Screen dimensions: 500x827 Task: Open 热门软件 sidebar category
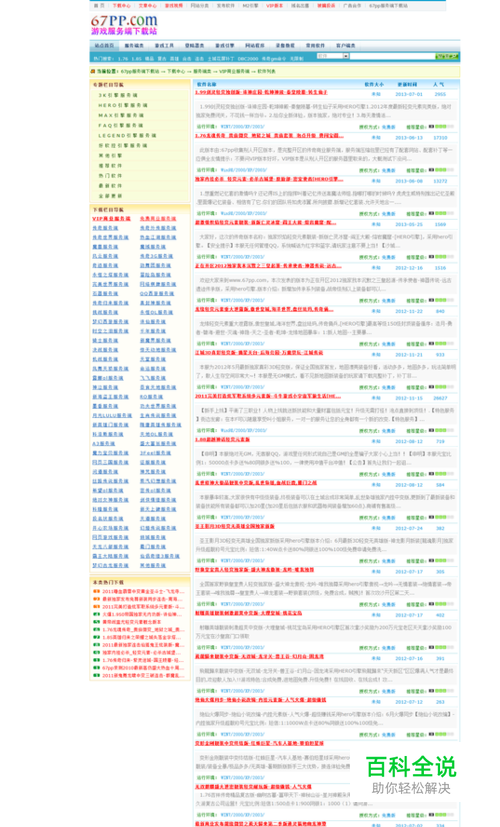tap(110, 176)
